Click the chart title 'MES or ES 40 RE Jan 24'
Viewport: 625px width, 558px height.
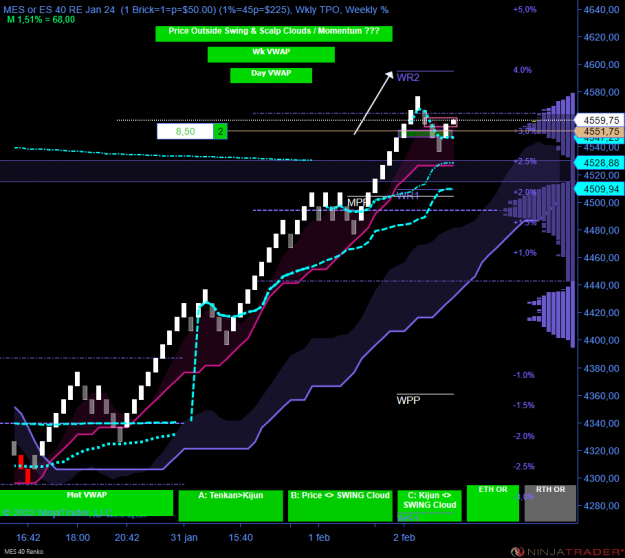click(59, 10)
